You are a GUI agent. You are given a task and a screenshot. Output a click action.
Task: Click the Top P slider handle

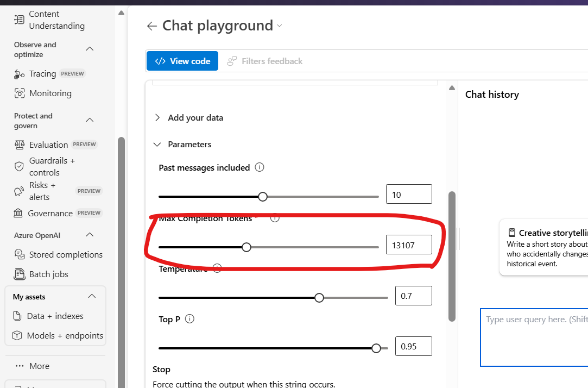[x=376, y=348]
